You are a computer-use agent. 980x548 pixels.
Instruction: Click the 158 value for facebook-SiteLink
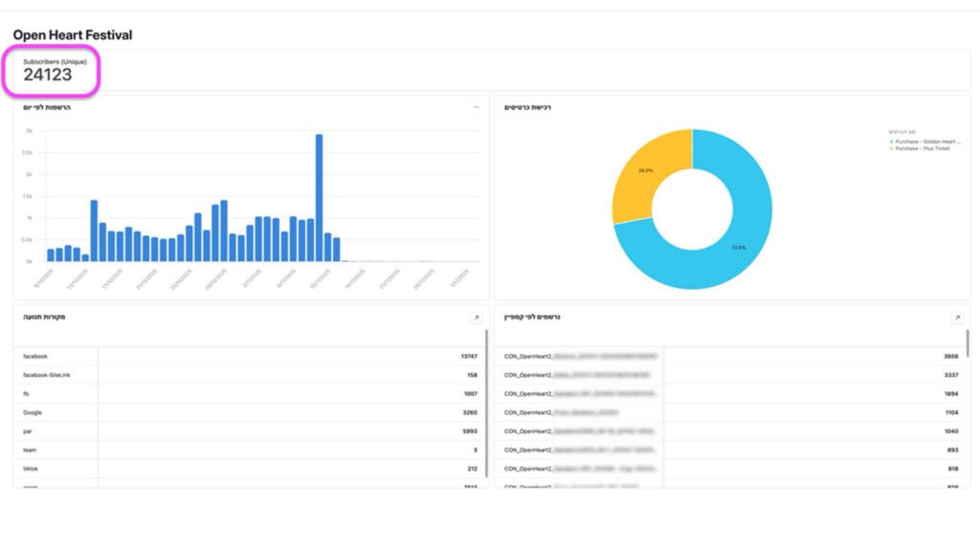click(x=472, y=375)
